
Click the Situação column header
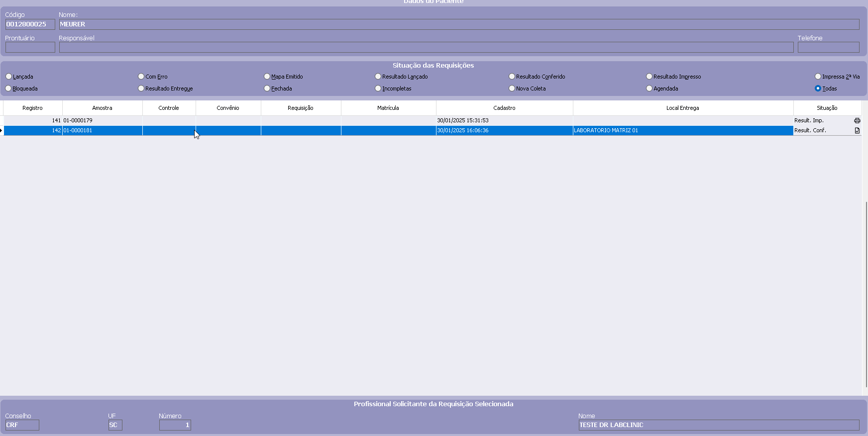coord(827,108)
